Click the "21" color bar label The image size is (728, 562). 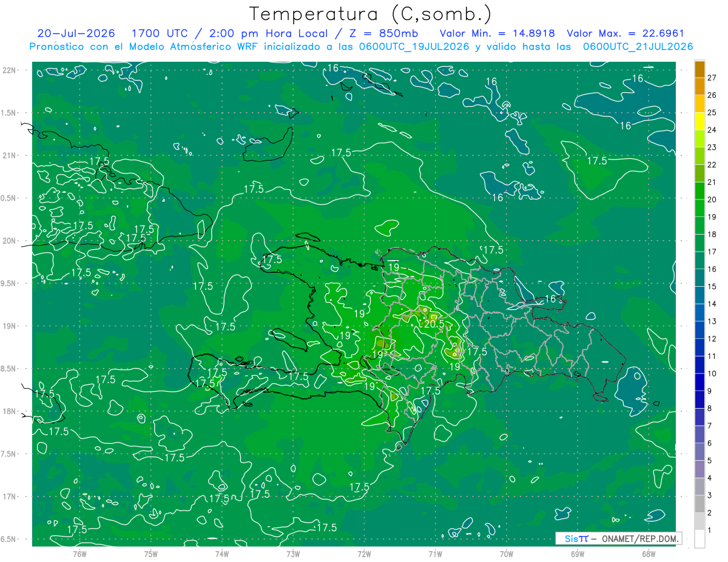click(712, 182)
